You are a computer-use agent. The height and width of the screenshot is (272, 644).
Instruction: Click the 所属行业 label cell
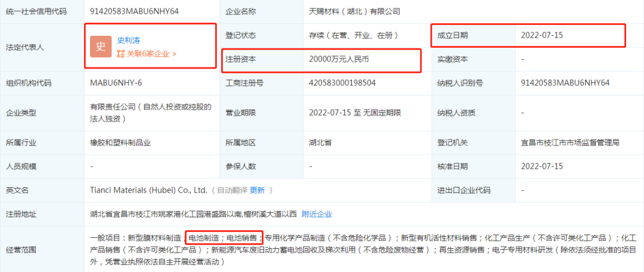click(x=42, y=143)
